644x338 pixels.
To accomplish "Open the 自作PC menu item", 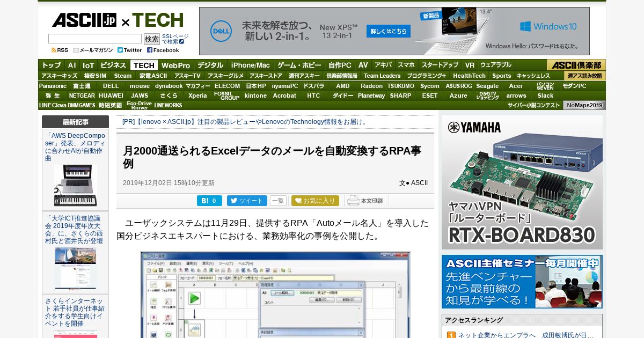I will tap(340, 65).
